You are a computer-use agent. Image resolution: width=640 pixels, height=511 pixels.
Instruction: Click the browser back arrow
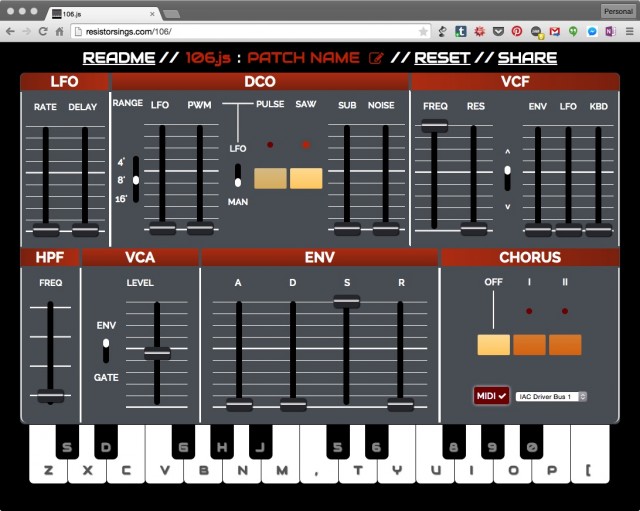[11, 32]
